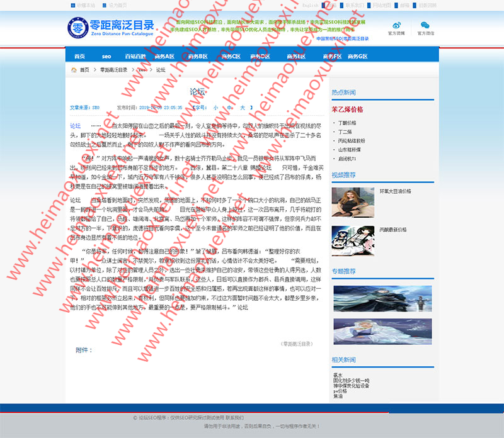Open the 苯乙烯价格 headline link

point(347,109)
